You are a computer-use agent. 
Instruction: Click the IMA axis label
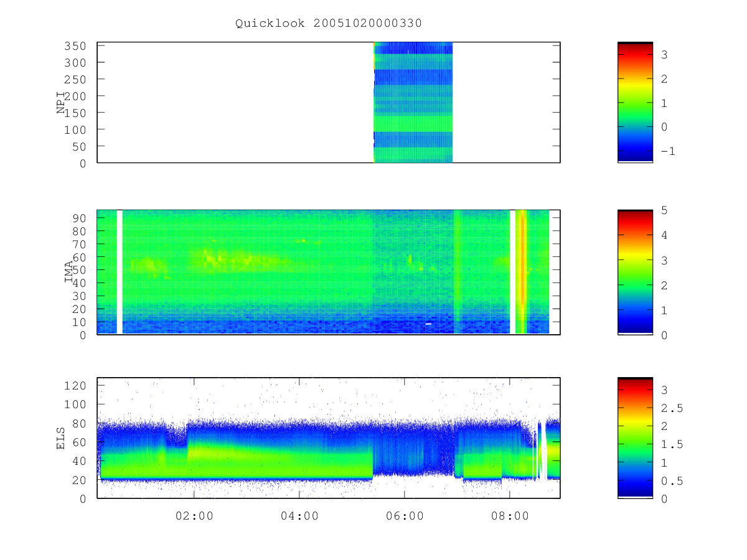[69, 272]
